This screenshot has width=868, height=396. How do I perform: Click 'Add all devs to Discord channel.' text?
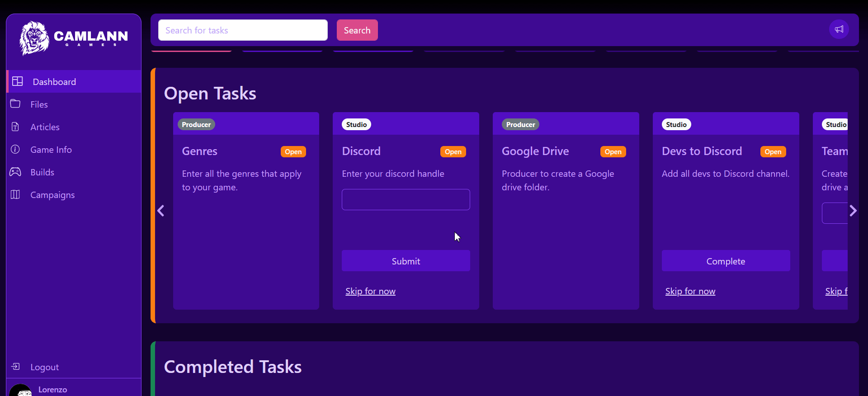click(x=726, y=174)
